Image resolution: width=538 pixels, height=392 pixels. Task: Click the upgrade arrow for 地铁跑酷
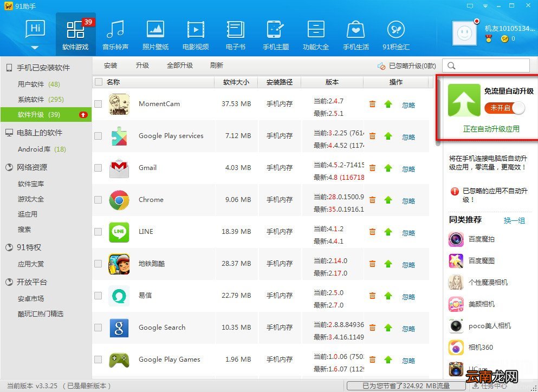[388, 264]
